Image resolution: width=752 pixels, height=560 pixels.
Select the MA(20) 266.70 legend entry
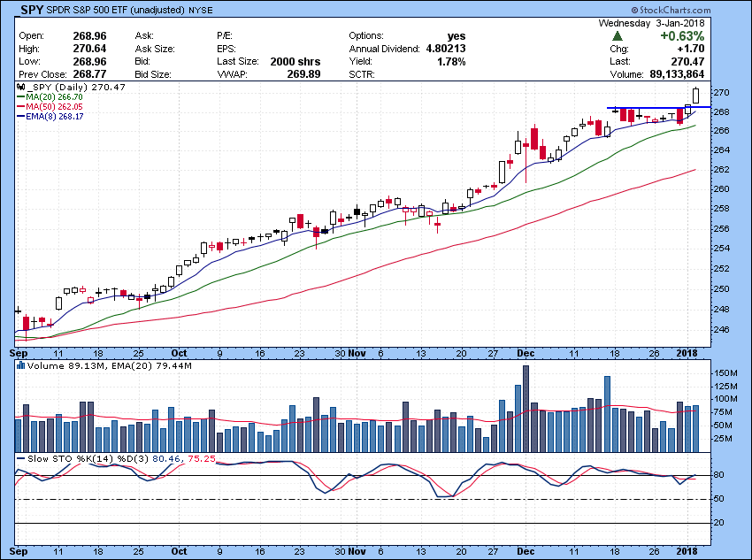click(x=50, y=96)
